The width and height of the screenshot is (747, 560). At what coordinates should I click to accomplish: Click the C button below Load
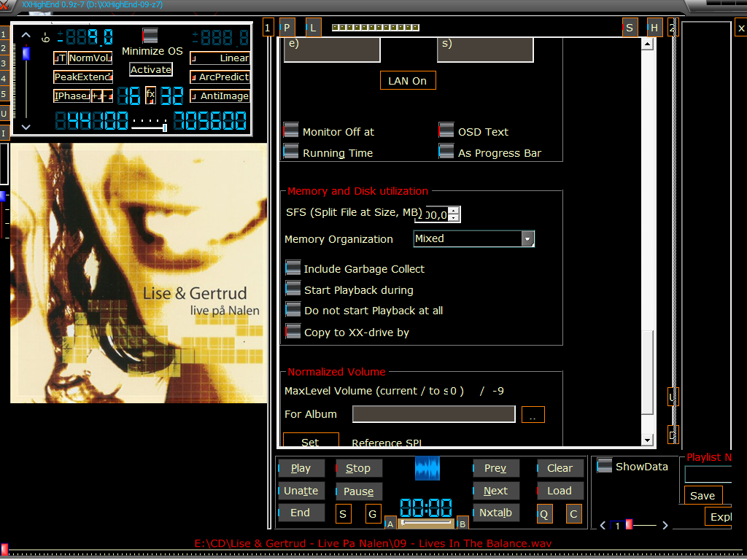[573, 514]
